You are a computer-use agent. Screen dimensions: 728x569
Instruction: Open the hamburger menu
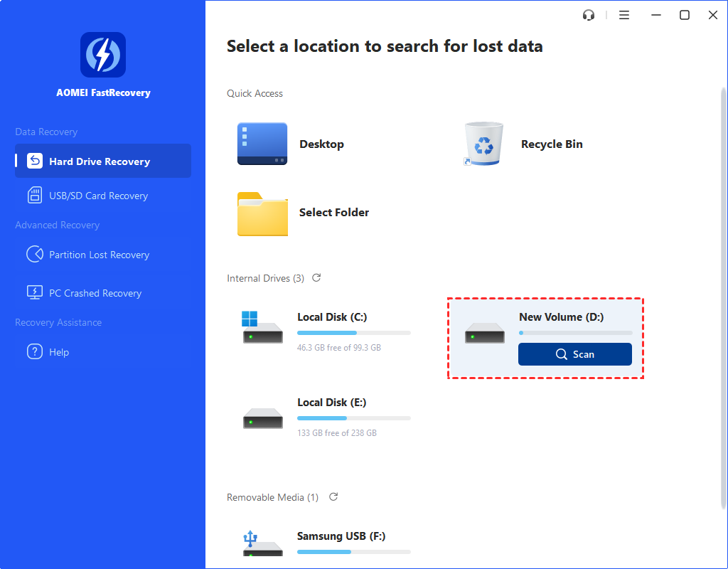pyautogui.click(x=624, y=16)
